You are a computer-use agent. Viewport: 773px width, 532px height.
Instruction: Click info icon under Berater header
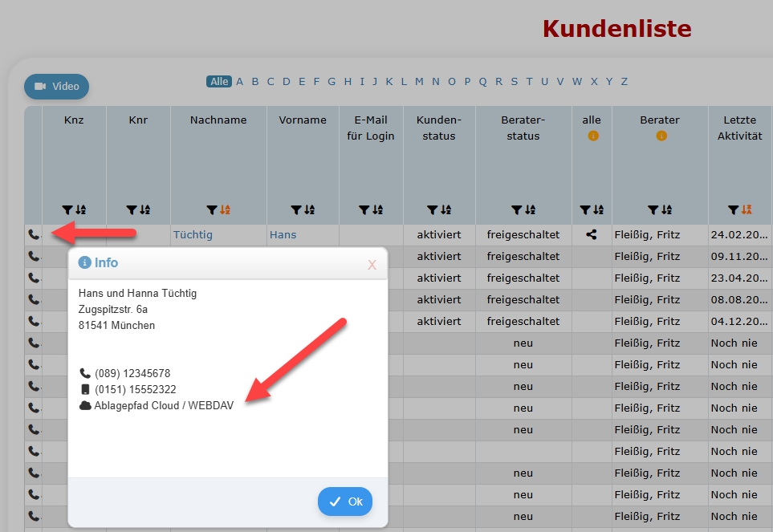[x=661, y=136]
